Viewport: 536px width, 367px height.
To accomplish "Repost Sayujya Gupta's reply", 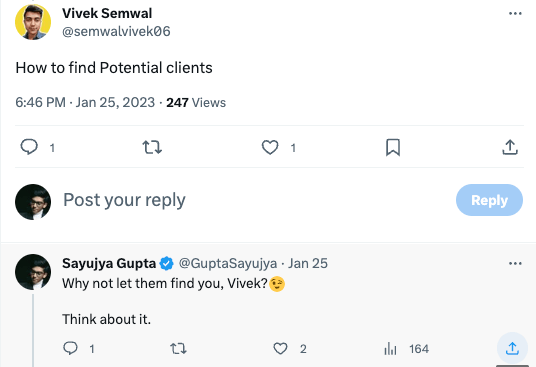I will [x=178, y=349].
